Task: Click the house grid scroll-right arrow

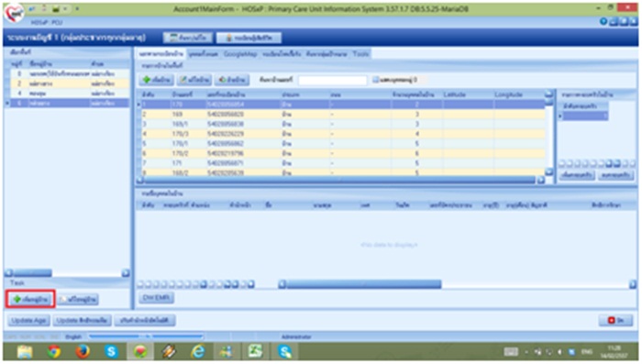Action: point(541,180)
